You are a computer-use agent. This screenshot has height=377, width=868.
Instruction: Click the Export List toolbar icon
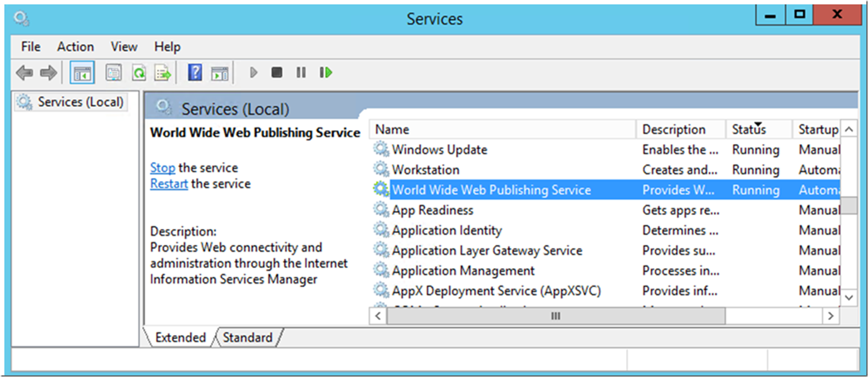pyautogui.click(x=163, y=73)
